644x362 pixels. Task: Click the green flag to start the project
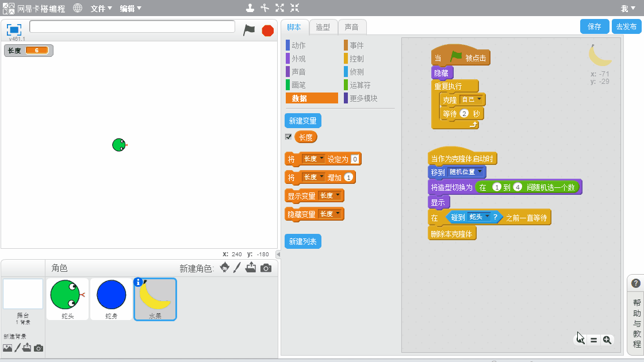coord(249,30)
